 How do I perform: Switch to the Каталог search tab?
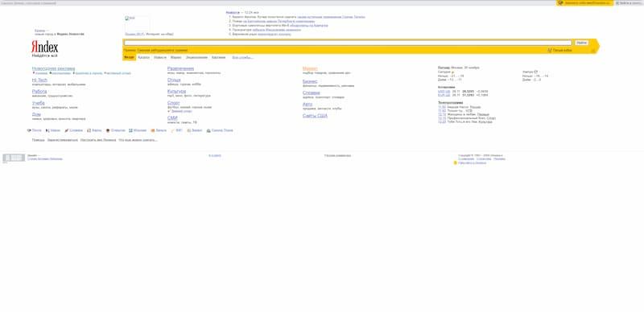point(144,57)
